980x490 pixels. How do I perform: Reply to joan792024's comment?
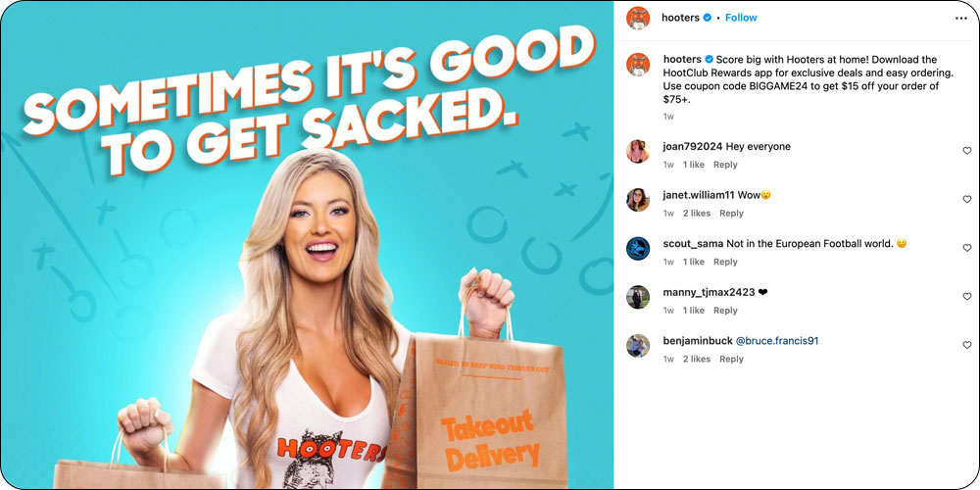click(725, 165)
